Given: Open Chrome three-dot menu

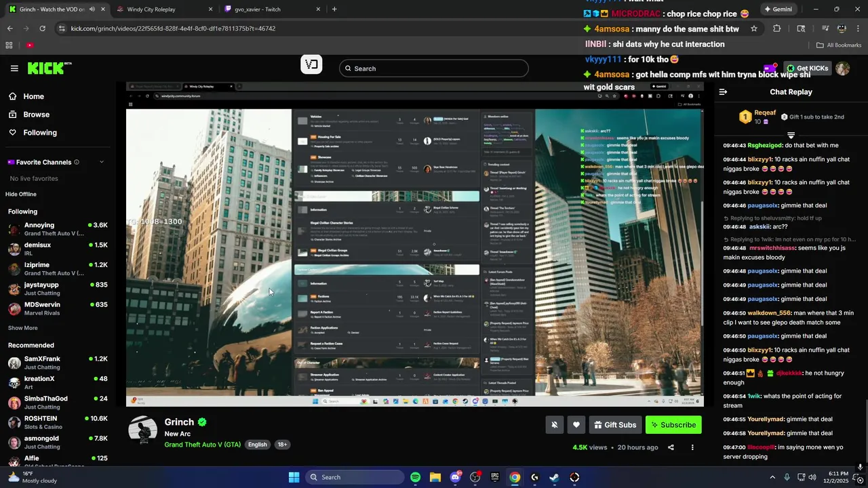Looking at the screenshot, I should 857,28.
